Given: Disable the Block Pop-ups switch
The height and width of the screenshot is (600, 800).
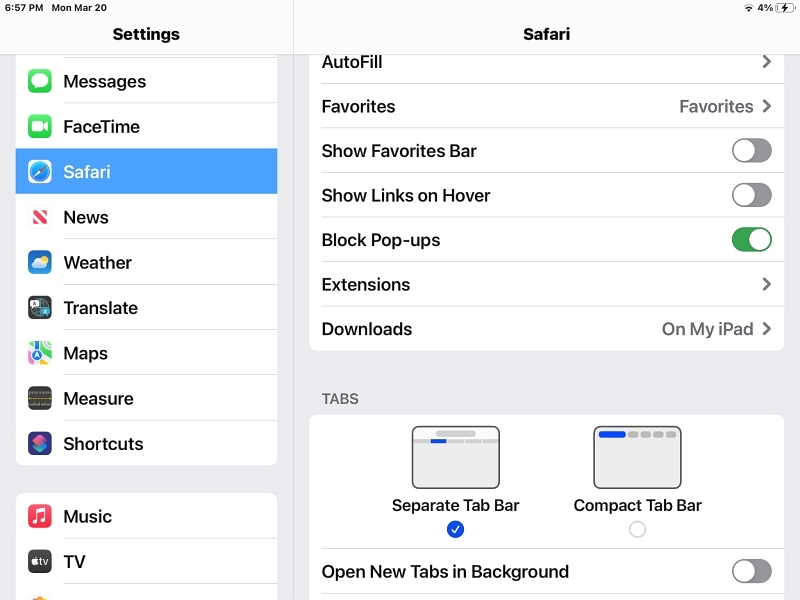Looking at the screenshot, I should pos(752,239).
